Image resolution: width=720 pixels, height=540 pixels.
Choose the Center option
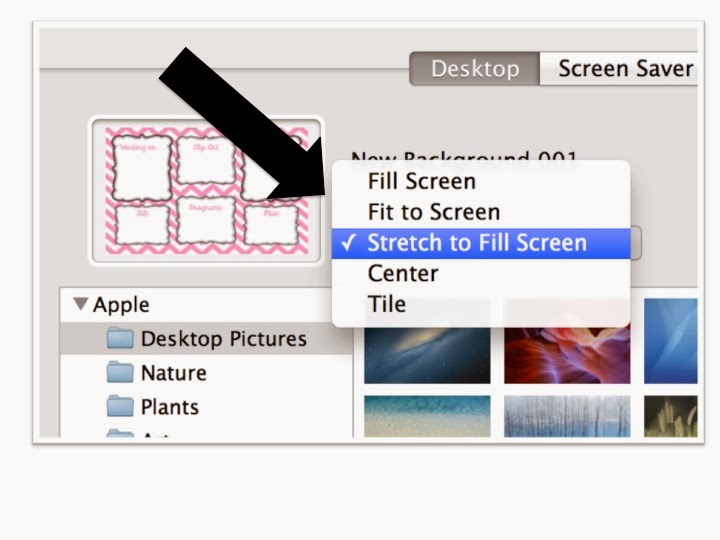point(403,273)
